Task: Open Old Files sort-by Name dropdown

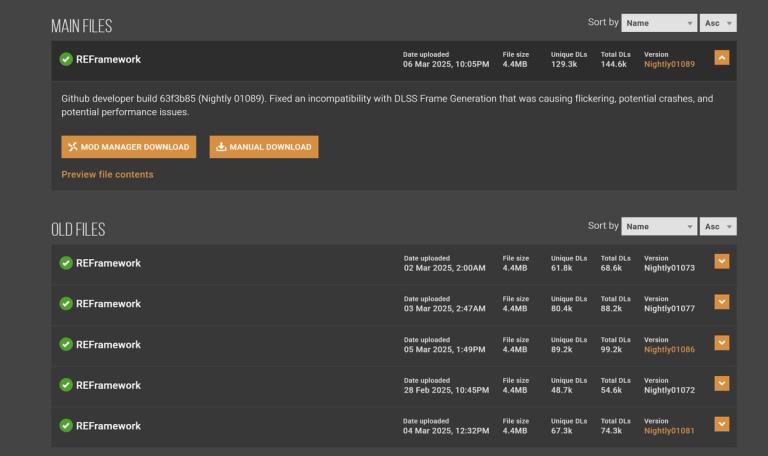Action: pyautogui.click(x=659, y=226)
